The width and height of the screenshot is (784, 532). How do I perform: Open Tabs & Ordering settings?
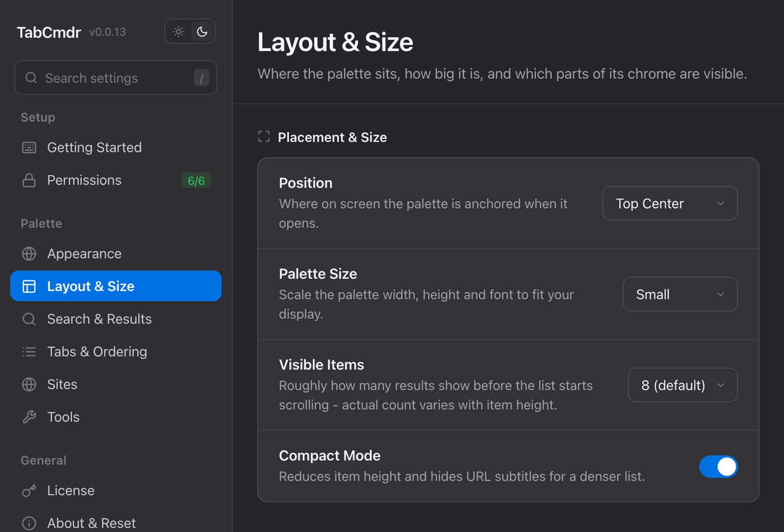coord(116,352)
